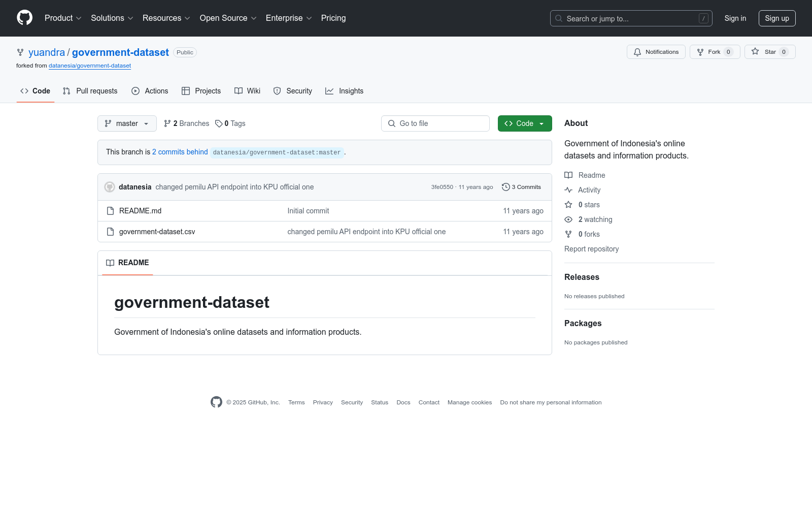The width and height of the screenshot is (812, 508).
Task: Click the Report repository link
Action: point(591,249)
